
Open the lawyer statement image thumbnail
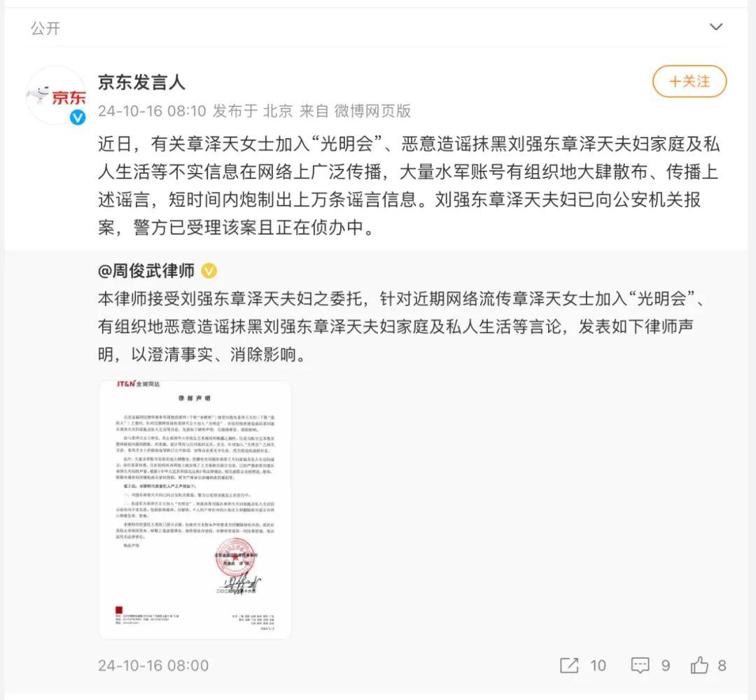pyautogui.click(x=195, y=510)
